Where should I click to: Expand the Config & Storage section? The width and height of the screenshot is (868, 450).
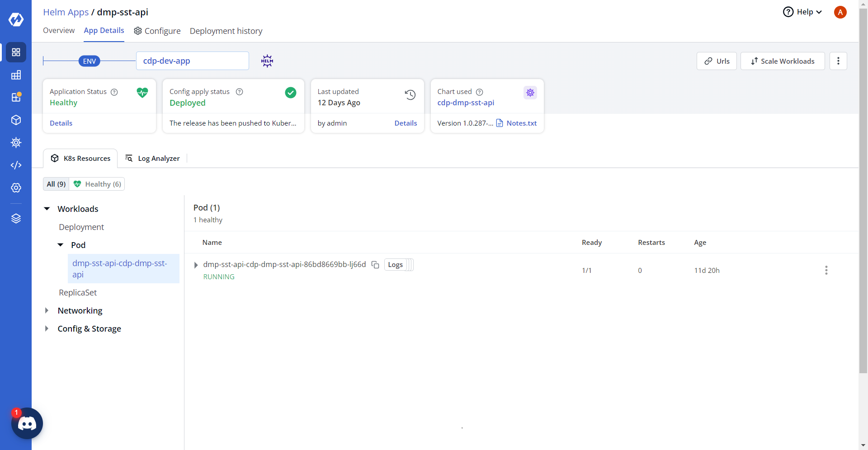(x=47, y=328)
